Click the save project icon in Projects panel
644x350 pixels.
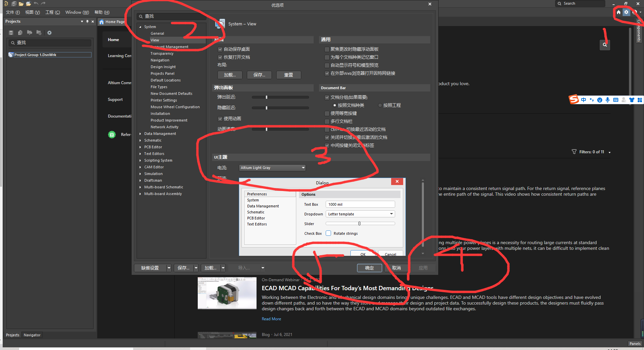pos(11,32)
